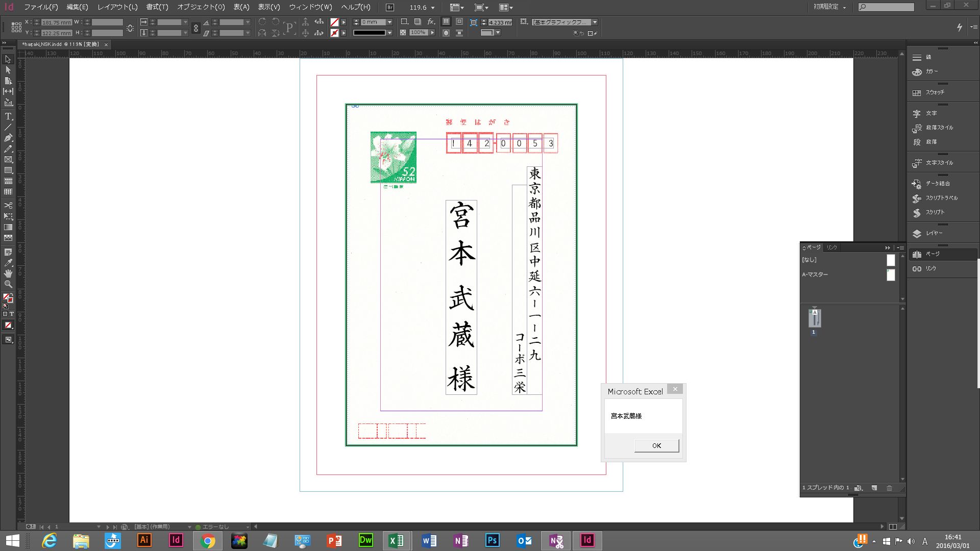This screenshot has height=551, width=980.
Task: Open the スウォッチ panel
Action: coord(935,92)
